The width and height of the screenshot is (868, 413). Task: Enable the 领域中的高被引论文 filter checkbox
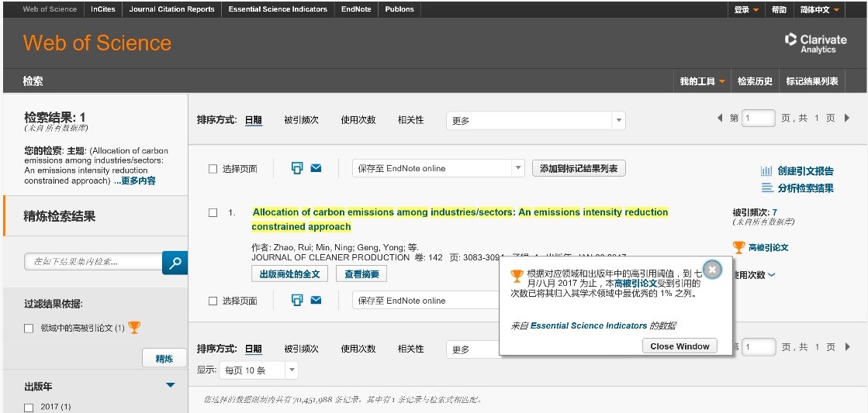point(29,329)
